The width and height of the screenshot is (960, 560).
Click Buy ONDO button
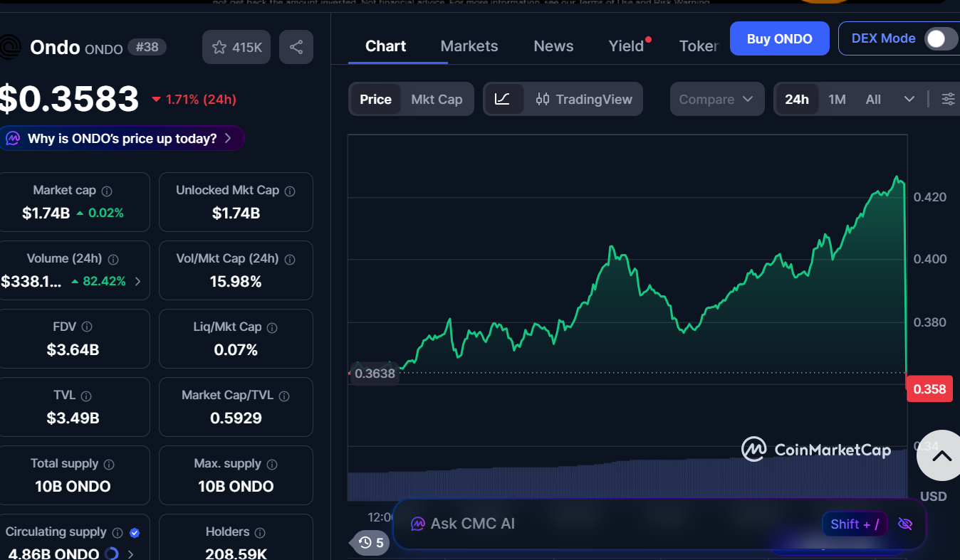780,38
